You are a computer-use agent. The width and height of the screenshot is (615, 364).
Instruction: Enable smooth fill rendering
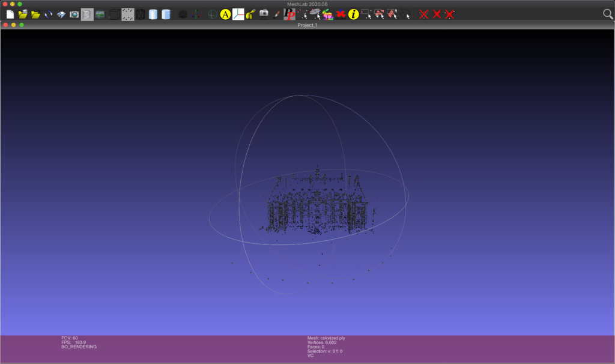pyautogui.click(x=166, y=14)
